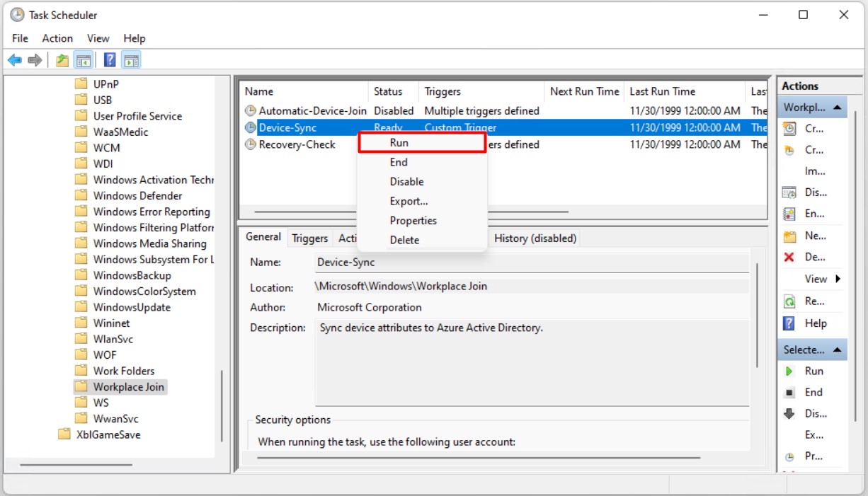Click the red Delete Folder icon
This screenshot has width=868, height=496.
[x=789, y=257]
